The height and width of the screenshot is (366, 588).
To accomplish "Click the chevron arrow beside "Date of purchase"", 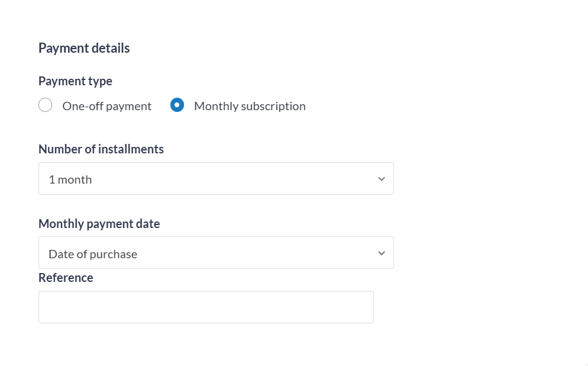I will (x=382, y=253).
